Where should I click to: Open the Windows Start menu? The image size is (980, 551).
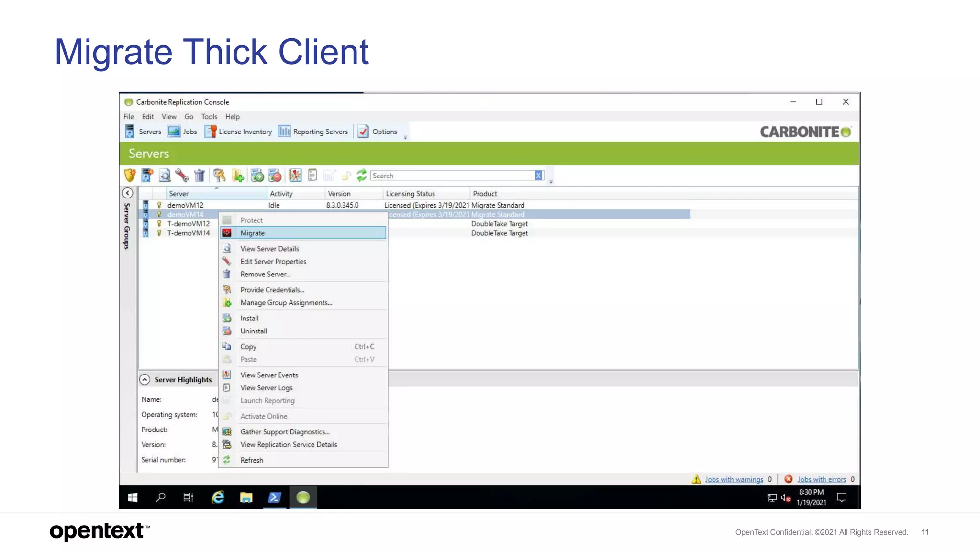click(x=133, y=497)
